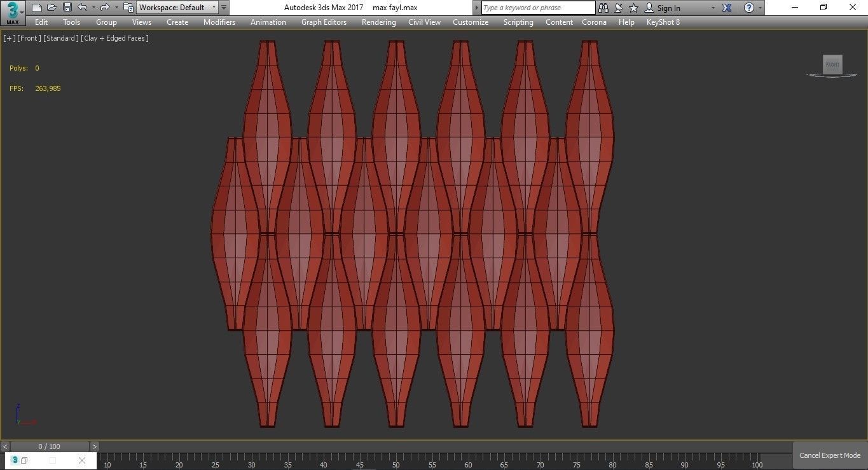868x470 pixels.
Task: Search using the binoculars icon
Action: pos(603,8)
